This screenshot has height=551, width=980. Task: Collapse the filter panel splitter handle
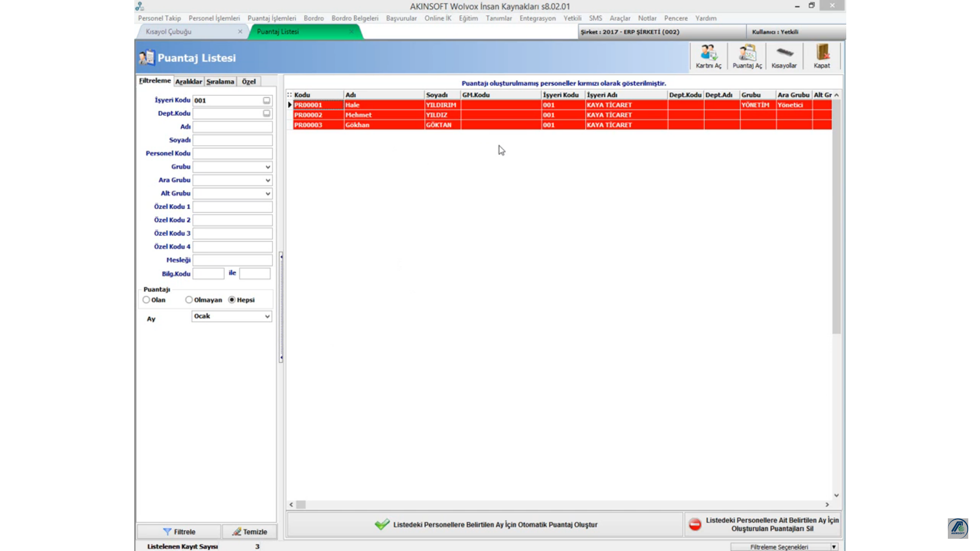pos(281,307)
